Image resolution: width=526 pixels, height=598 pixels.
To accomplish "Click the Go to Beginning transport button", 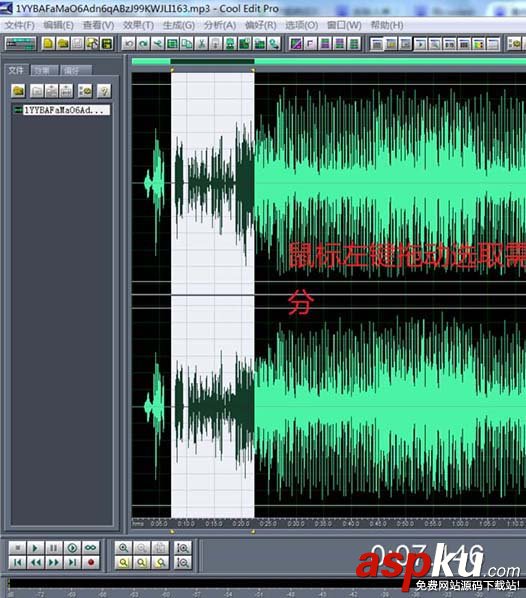I will point(18,562).
